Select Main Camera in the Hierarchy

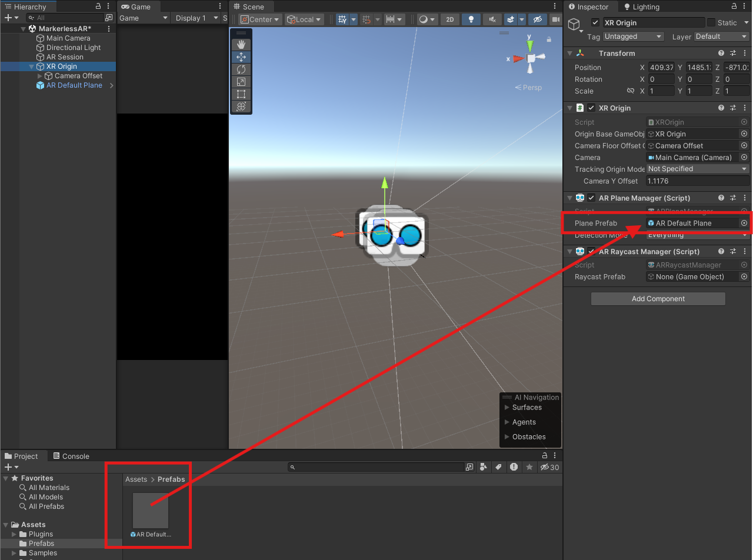point(68,38)
